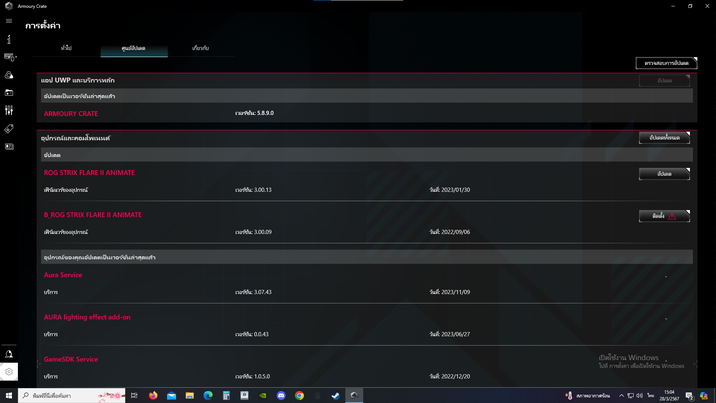Click date 2023/11/09 text
Screen dimensions: 716x403
tap(450, 292)
